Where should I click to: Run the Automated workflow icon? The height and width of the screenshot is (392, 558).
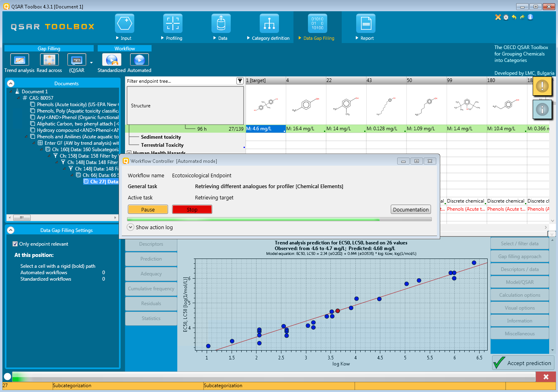pos(139,60)
